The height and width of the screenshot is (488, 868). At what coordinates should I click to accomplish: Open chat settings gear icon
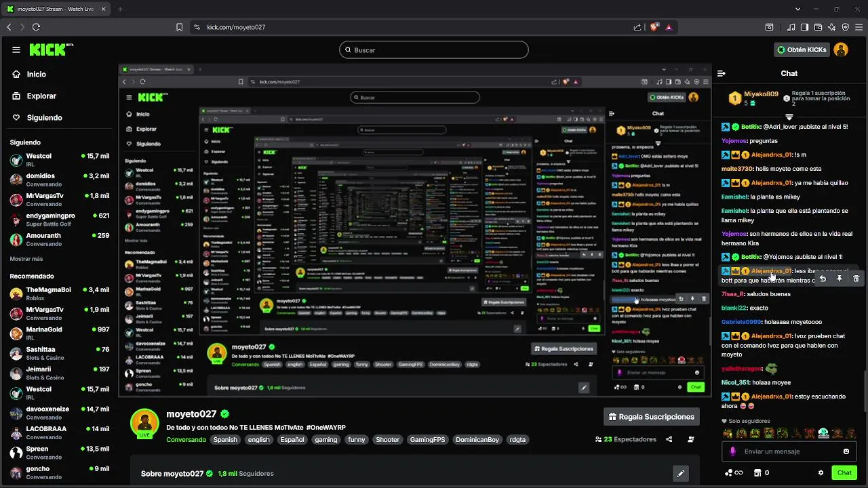(821, 472)
